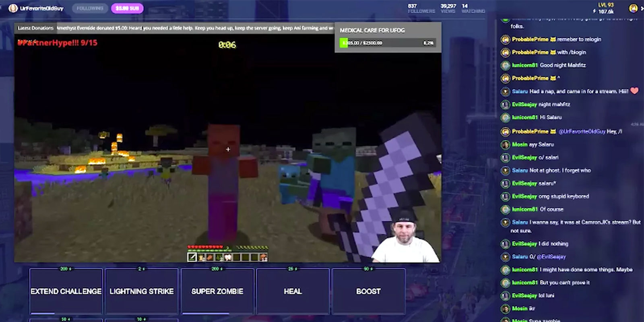Toggle the FOLLOWING button
Screen dimensions: 644x322
tap(90, 8)
